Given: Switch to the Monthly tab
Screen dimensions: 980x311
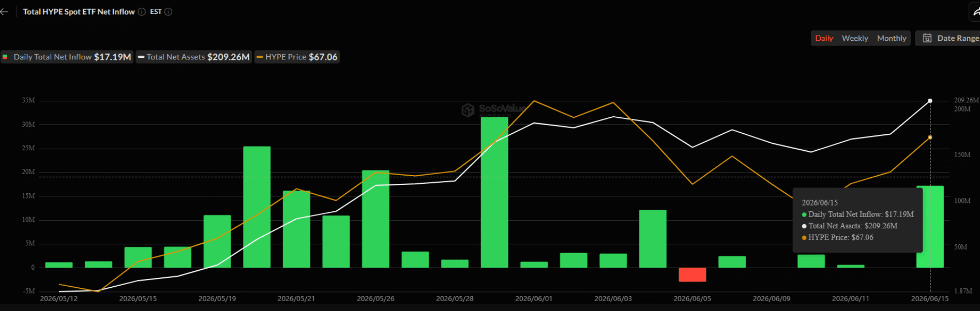Looking at the screenshot, I should 892,38.
